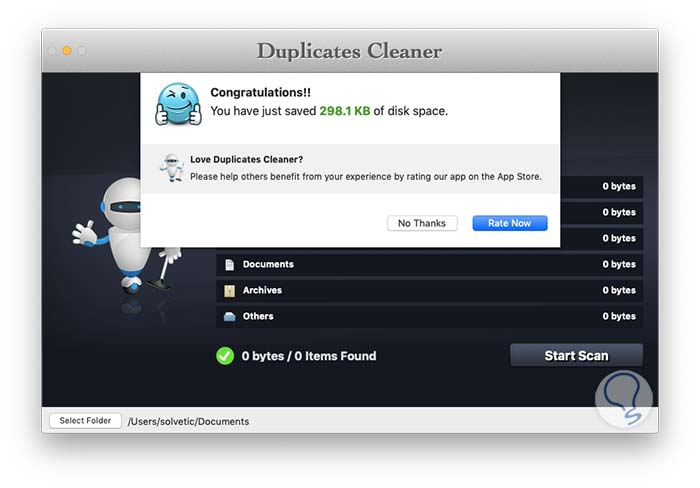Start a new scan with Start Scan
Viewport: 700px width, 488px height.
(576, 355)
